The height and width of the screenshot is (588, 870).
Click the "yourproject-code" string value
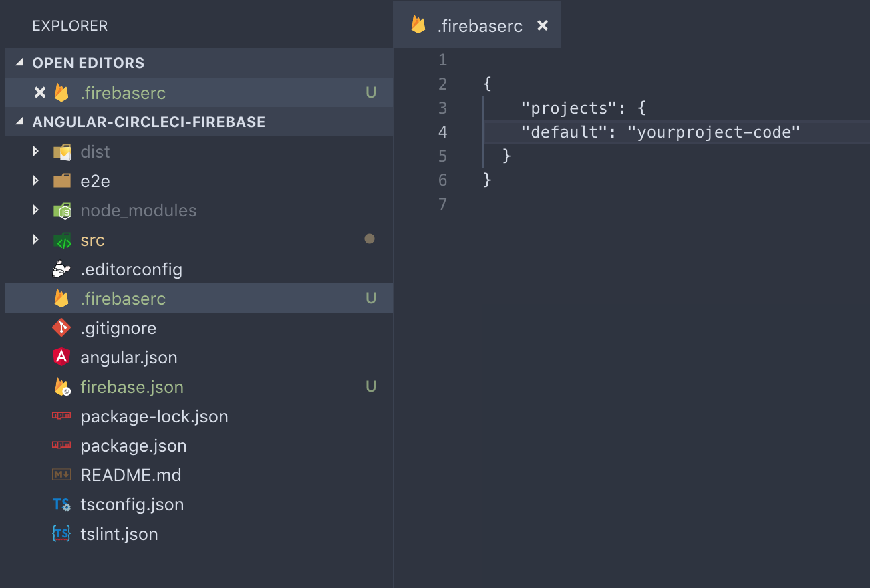pyautogui.click(x=714, y=132)
